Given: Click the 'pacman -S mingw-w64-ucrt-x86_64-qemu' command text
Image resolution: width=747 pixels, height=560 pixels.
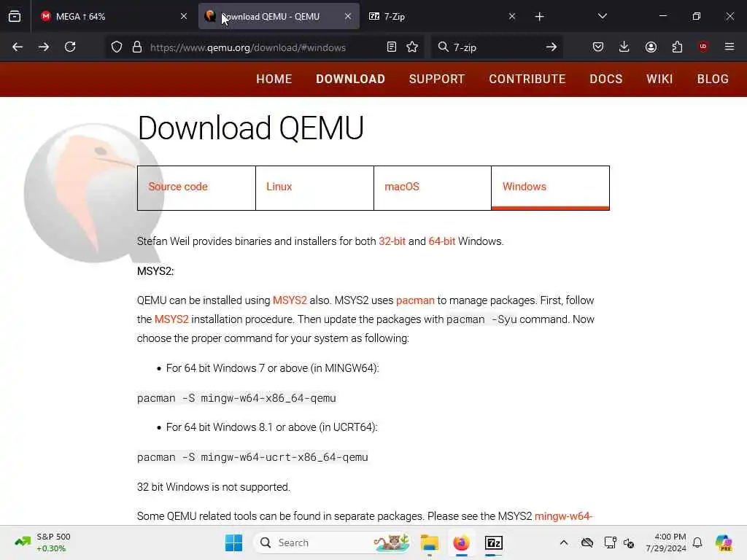Looking at the screenshot, I should [x=252, y=457].
